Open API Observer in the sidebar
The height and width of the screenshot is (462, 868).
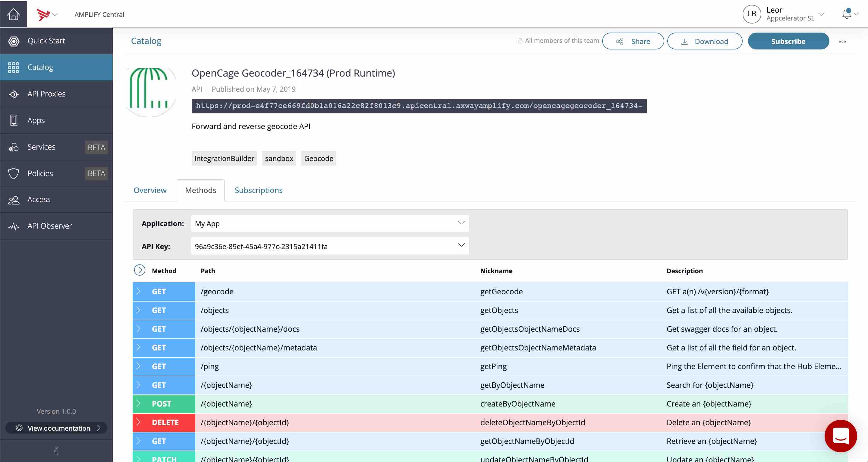pos(56,226)
